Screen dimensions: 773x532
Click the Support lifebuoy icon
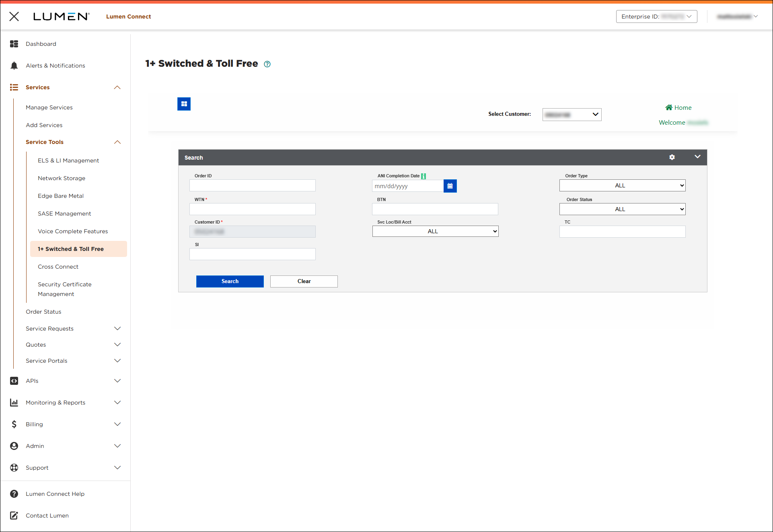pyautogui.click(x=14, y=468)
